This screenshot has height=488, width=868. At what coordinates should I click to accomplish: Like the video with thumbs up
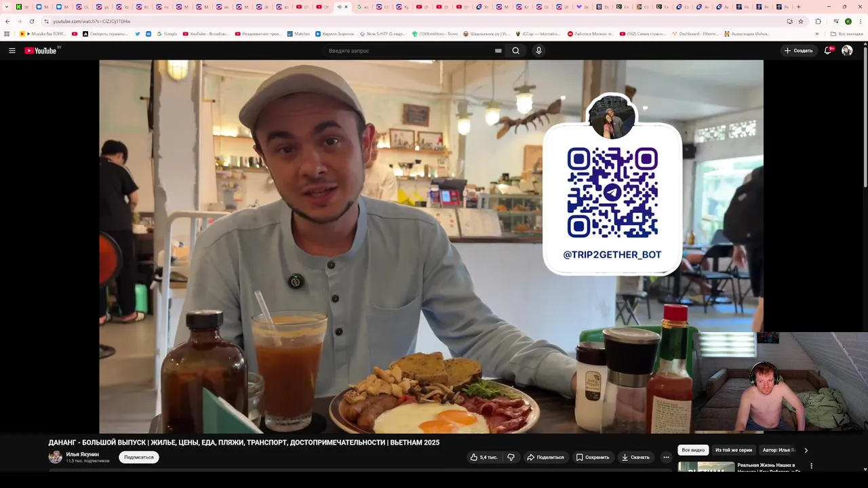pos(484,457)
